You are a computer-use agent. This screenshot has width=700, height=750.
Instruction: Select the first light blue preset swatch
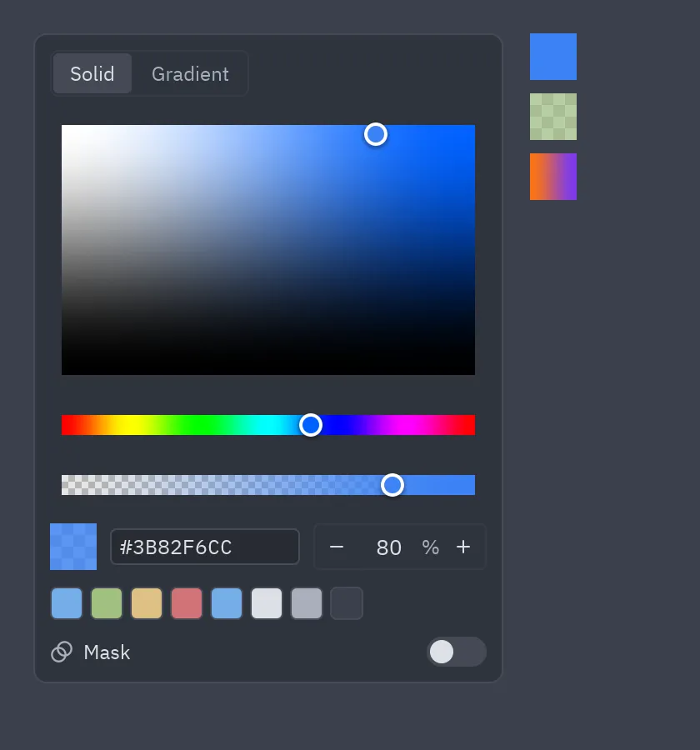point(67,603)
